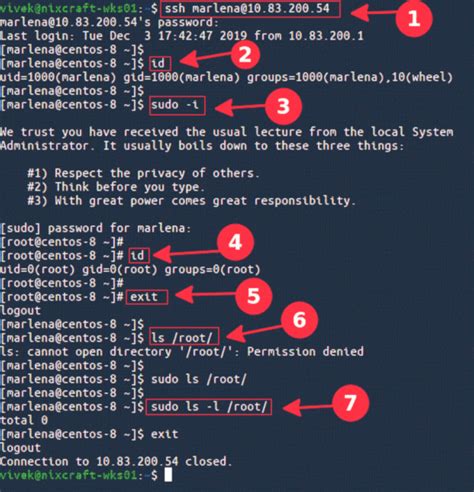Click the red circle numbered 7
Screen dimensions: 474x492
click(351, 403)
